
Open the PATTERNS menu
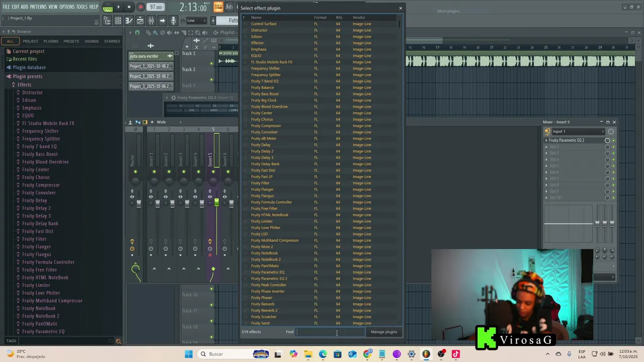click(38, 7)
